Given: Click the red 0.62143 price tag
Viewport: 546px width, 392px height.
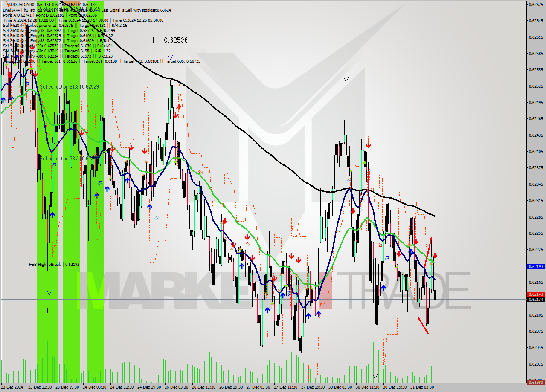Looking at the screenshot, I should point(535,294).
